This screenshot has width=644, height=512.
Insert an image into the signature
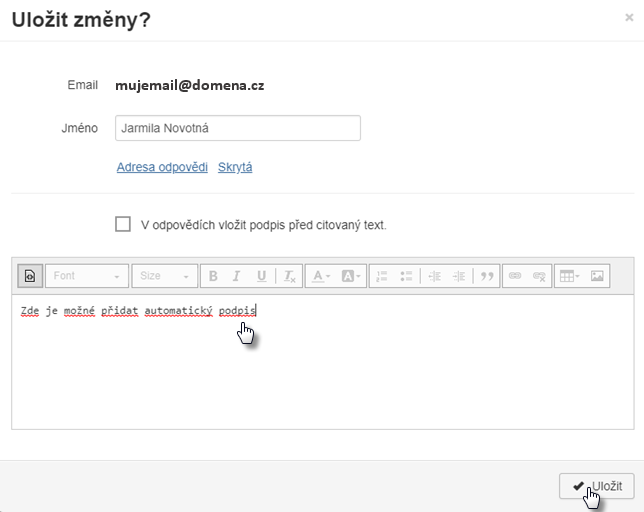[x=597, y=276]
